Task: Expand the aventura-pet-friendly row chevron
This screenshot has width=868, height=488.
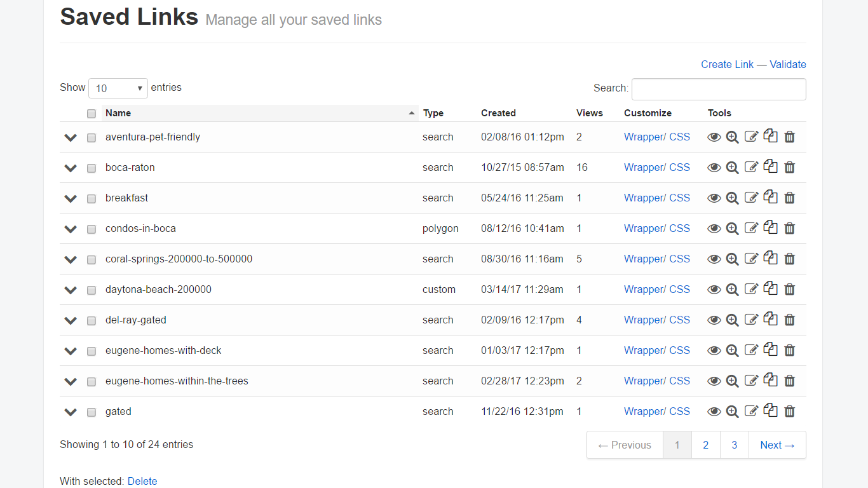Action: [71, 137]
